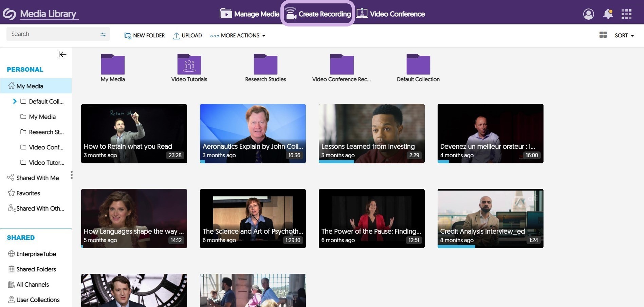
Task: Open EnterpriseTube in the Shared section
Action: [32, 254]
